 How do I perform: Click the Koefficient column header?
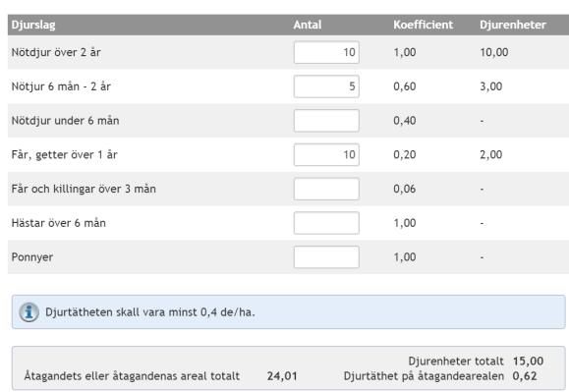click(424, 25)
